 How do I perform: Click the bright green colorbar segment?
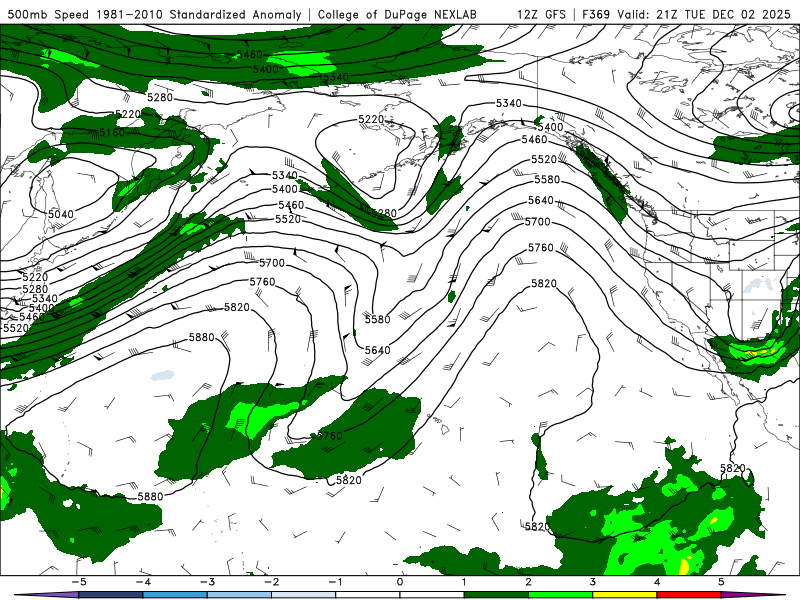560,595
